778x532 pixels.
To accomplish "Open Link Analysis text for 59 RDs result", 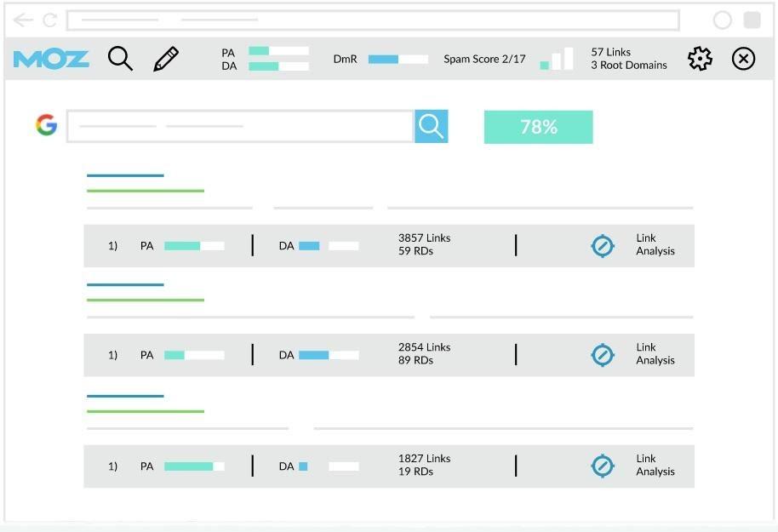I will [655, 245].
